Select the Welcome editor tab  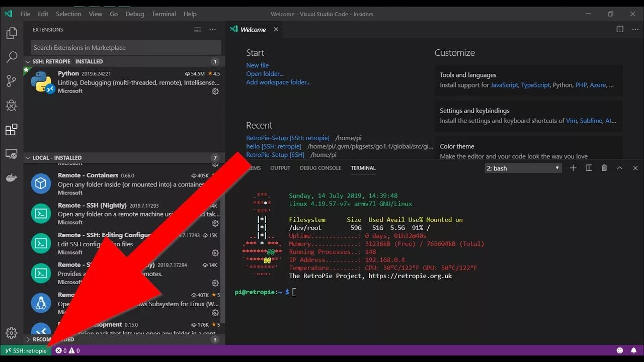255,29
